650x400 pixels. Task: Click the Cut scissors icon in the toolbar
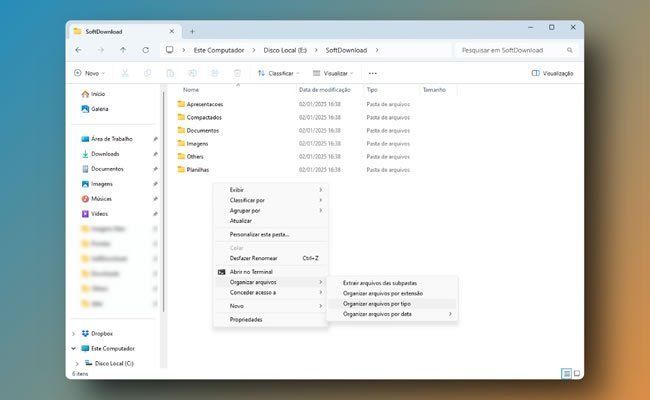(125, 73)
